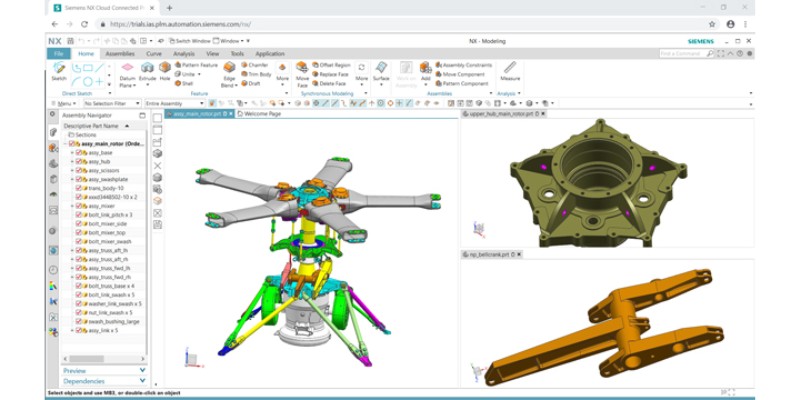Select the Draft tool
Viewport: 800px width, 400px height.
point(251,83)
